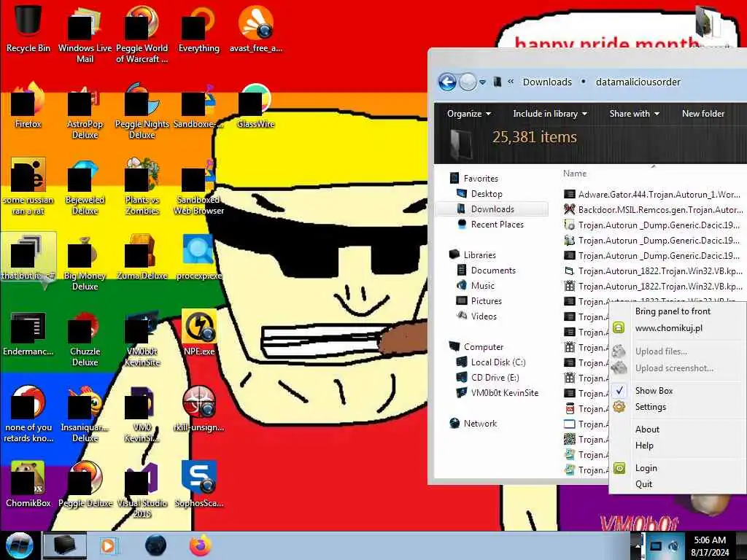Open www.chomikuj.pl from the context menu
The width and height of the screenshot is (747, 560).
pyautogui.click(x=668, y=328)
